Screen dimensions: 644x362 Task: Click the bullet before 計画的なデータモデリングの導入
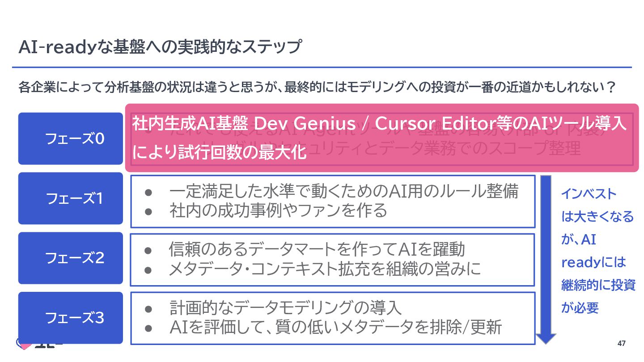(x=149, y=308)
